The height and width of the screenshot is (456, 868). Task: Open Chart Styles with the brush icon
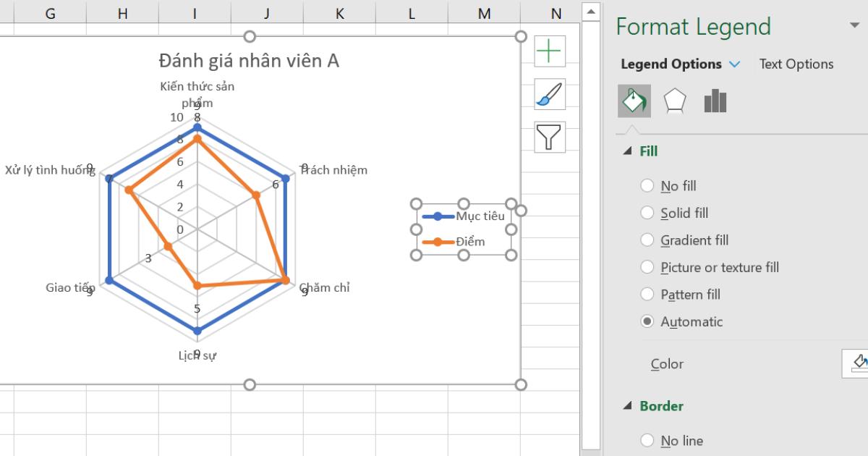[549, 94]
